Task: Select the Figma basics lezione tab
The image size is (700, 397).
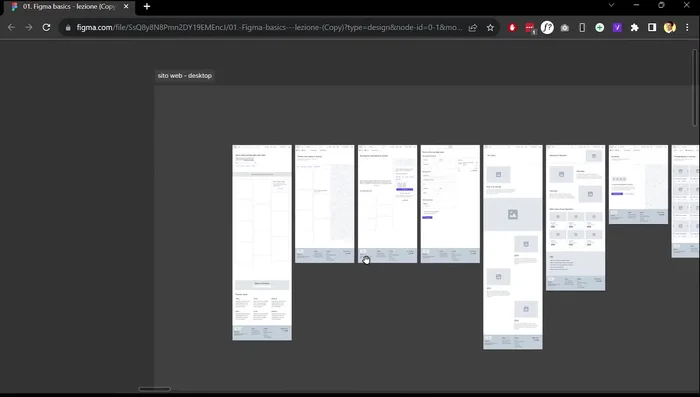Action: click(x=69, y=7)
